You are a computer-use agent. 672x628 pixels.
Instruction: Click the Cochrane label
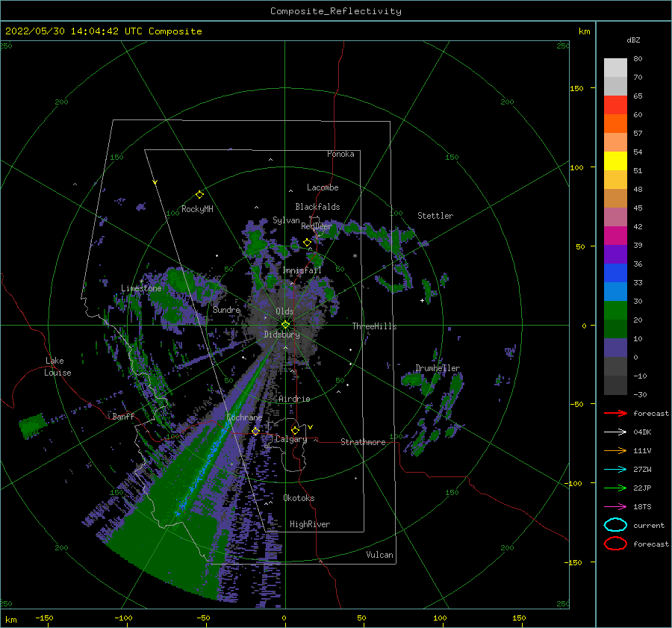point(244,417)
